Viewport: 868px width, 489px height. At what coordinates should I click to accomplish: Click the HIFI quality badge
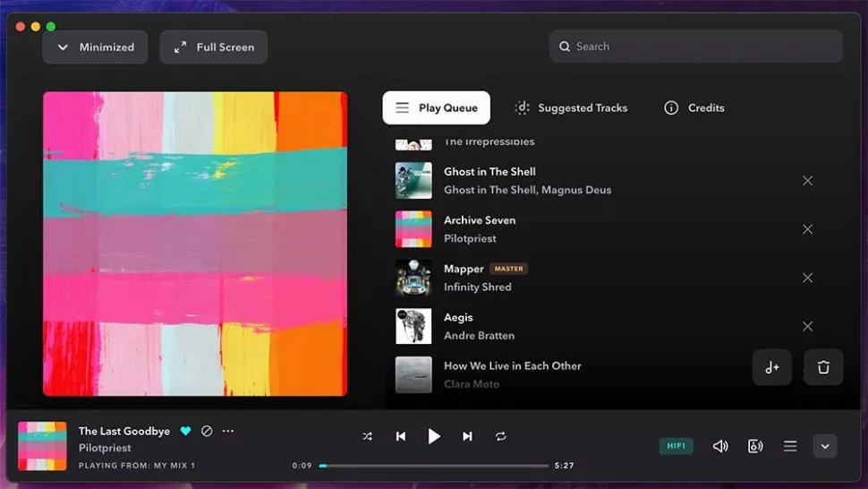click(x=676, y=446)
